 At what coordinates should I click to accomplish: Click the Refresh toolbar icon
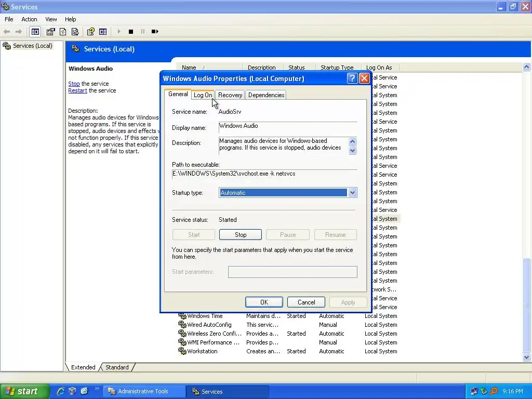click(x=63, y=32)
